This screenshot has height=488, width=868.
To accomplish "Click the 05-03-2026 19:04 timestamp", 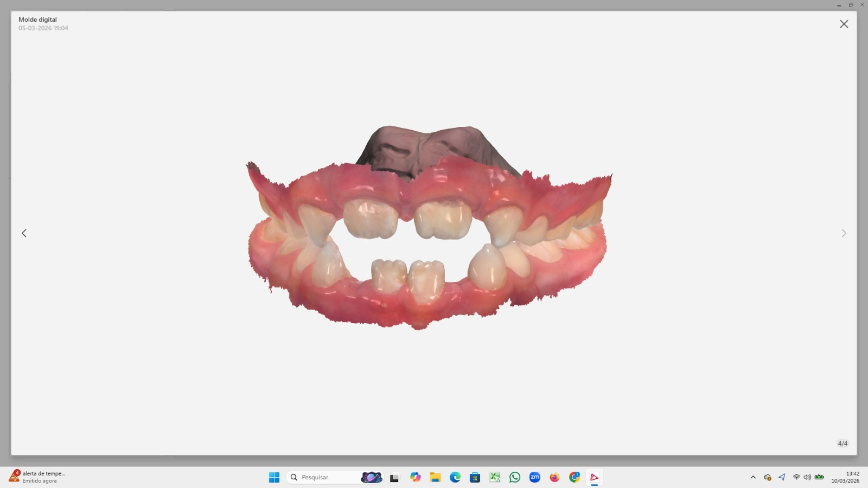I will tap(43, 28).
